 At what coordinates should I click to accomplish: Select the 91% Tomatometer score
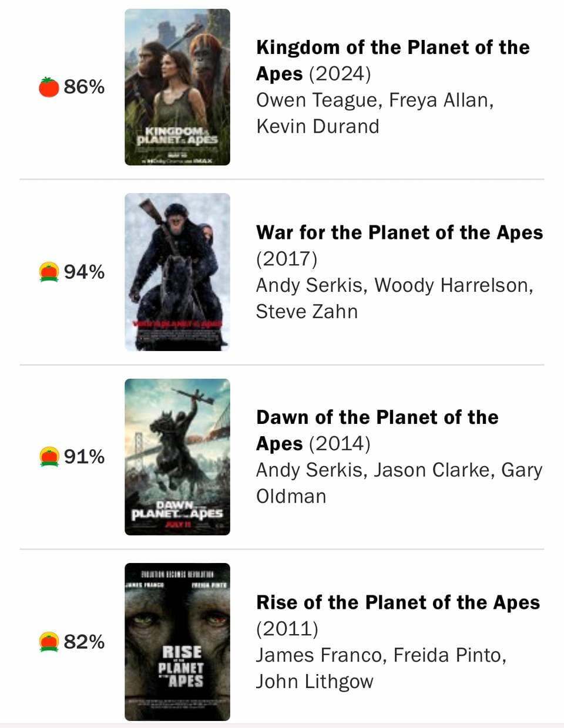(84, 457)
